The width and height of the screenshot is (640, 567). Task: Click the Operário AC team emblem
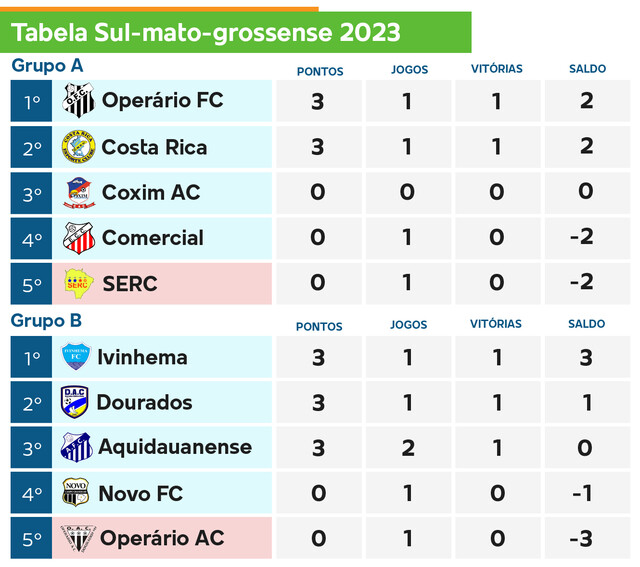(76, 538)
